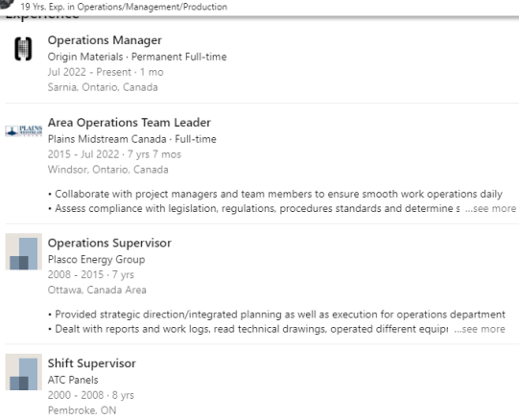This screenshot has width=519, height=420.
Task: Open the Plasco Energy Group placeholder logo
Action: (x=23, y=251)
